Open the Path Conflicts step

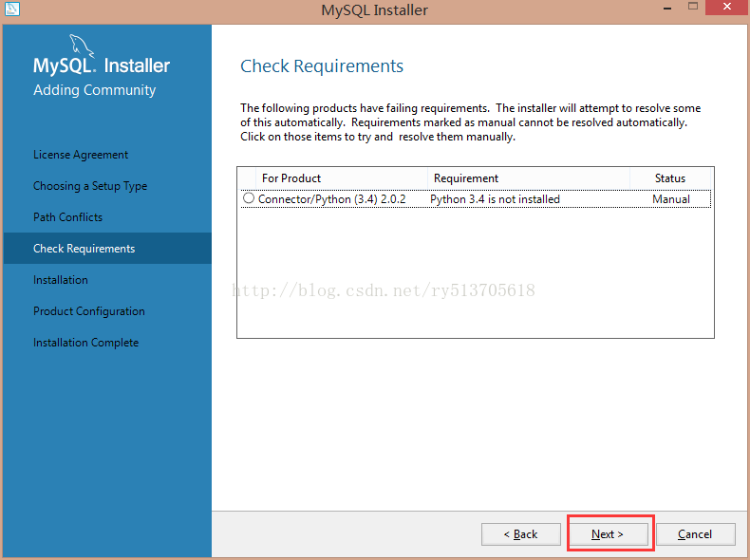click(x=67, y=217)
